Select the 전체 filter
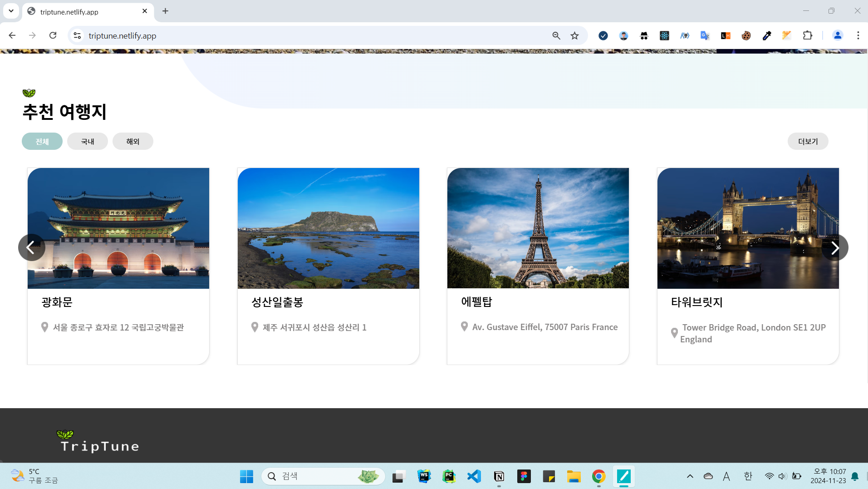The width and height of the screenshot is (868, 489). tap(42, 141)
